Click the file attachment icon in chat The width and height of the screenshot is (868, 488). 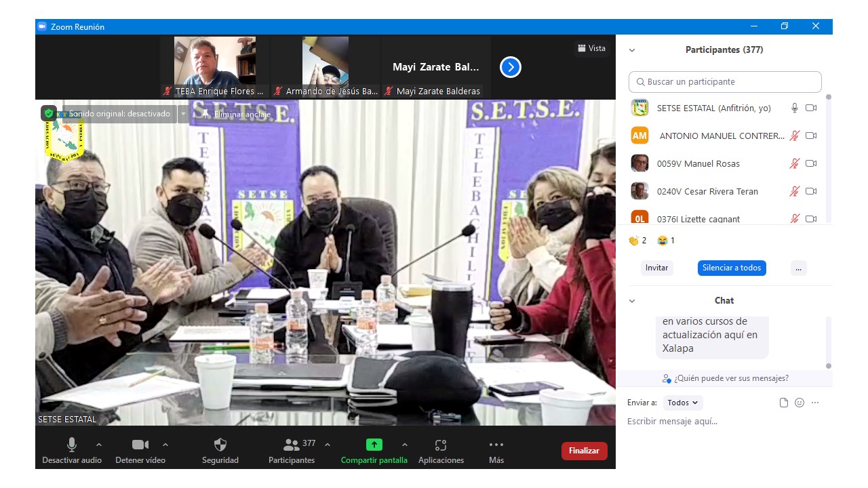pos(784,403)
